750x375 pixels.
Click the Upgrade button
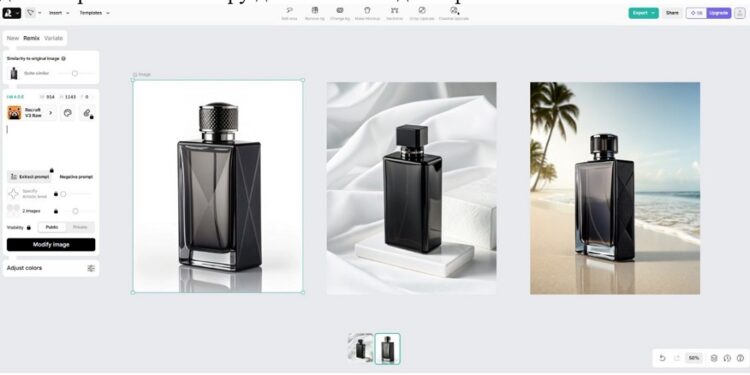click(719, 13)
